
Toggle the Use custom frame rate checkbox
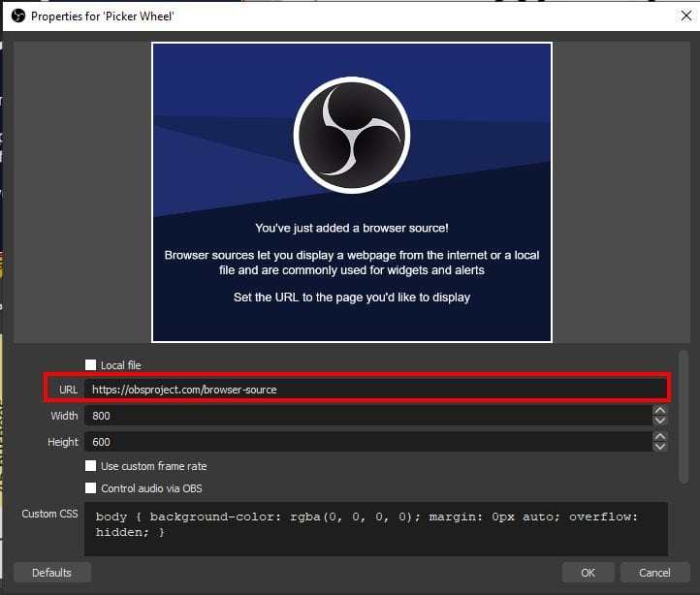[x=91, y=466]
